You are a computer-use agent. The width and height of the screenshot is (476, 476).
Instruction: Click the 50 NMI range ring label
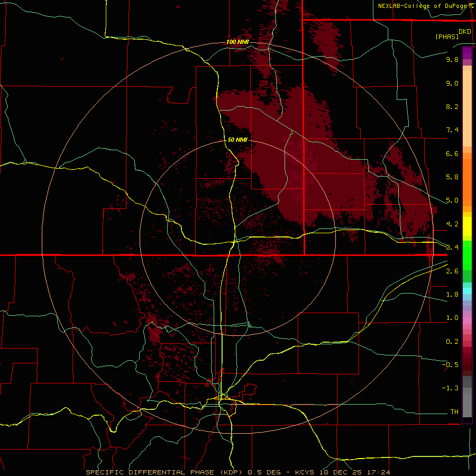coord(237,140)
